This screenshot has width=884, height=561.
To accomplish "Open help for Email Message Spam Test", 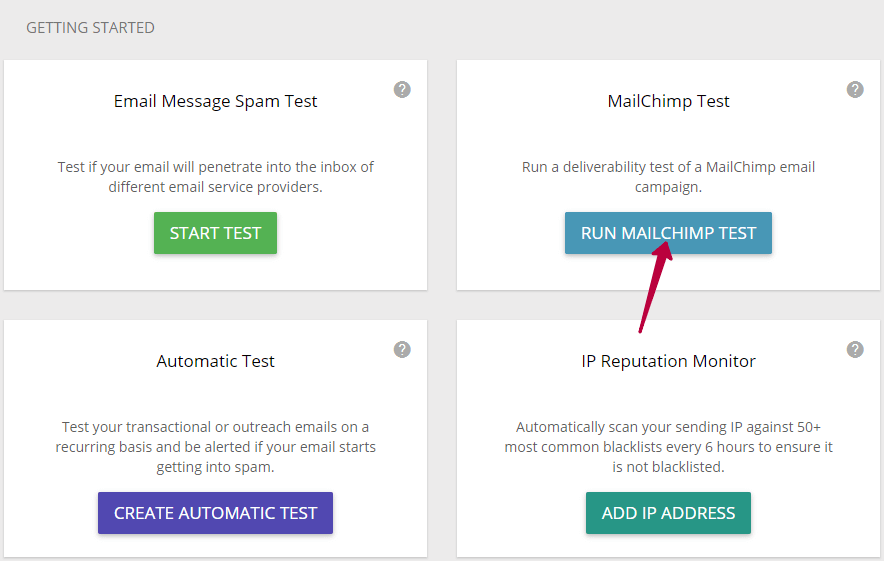I will tap(402, 90).
